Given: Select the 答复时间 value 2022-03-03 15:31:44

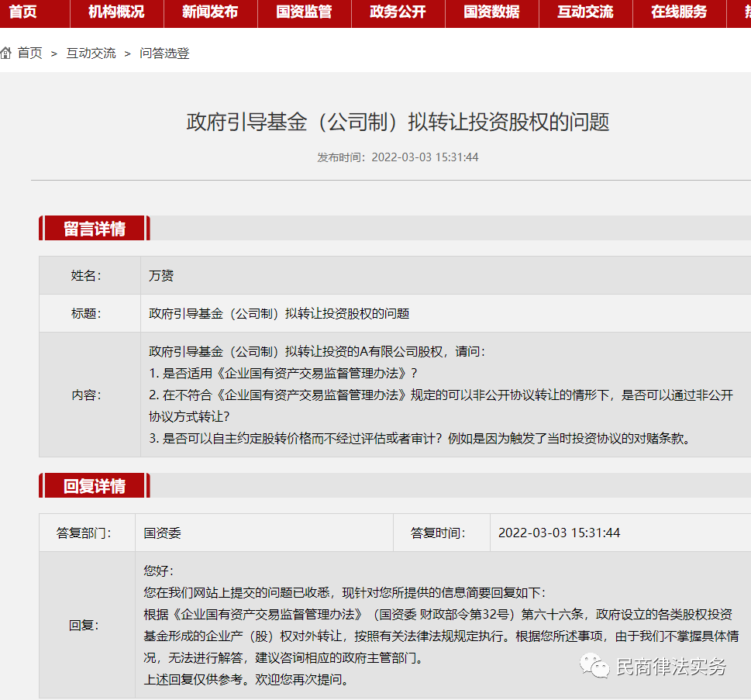Looking at the screenshot, I should tap(559, 533).
